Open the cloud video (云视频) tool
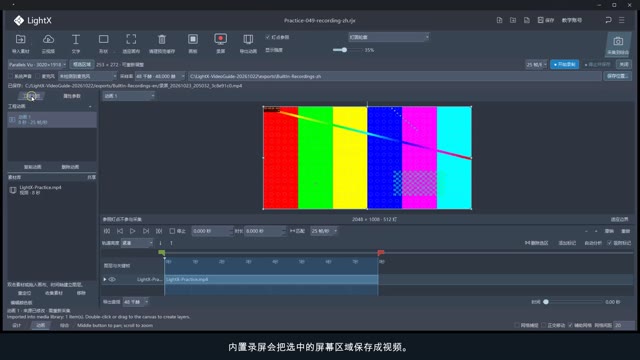 [48, 40]
